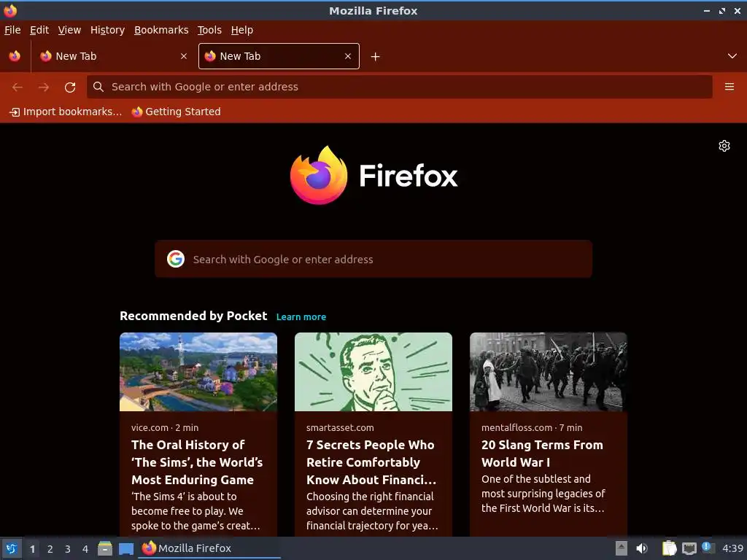Click vice.com source label

[x=150, y=427]
